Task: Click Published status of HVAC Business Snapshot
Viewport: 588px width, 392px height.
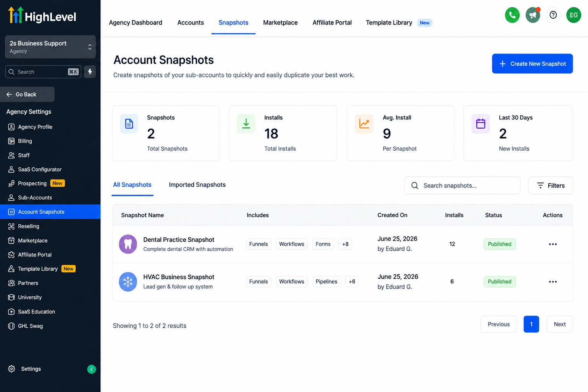Action: [x=499, y=281]
